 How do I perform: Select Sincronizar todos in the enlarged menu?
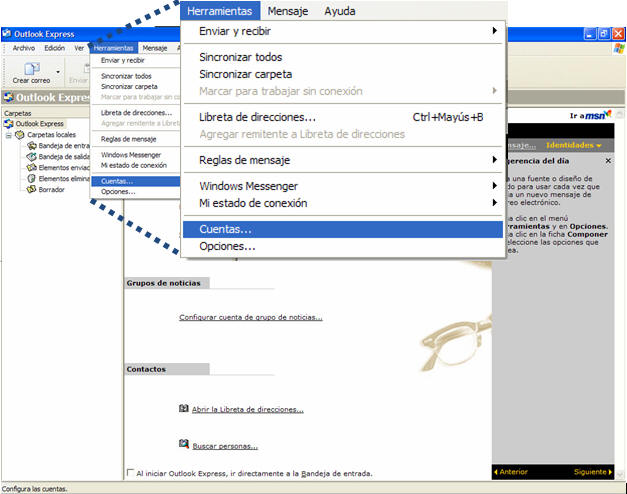point(343,57)
